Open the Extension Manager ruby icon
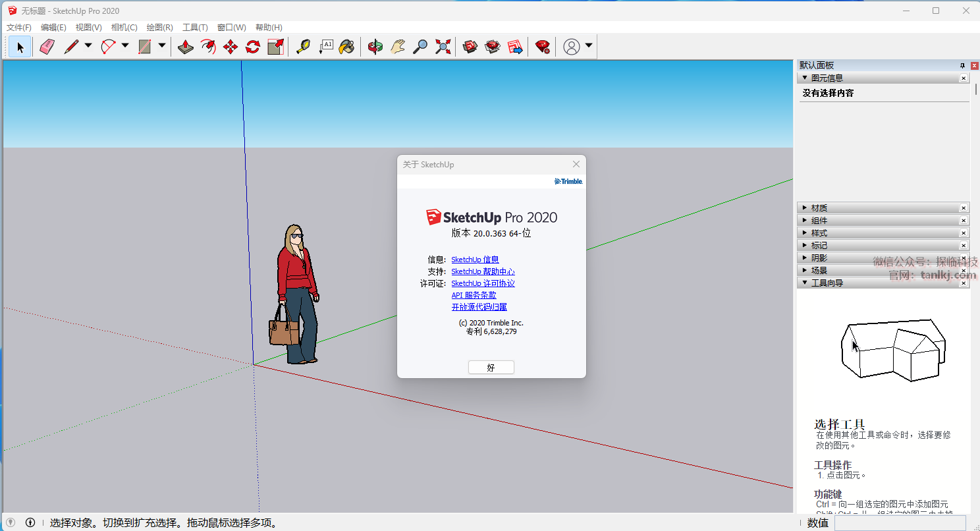 tap(543, 47)
